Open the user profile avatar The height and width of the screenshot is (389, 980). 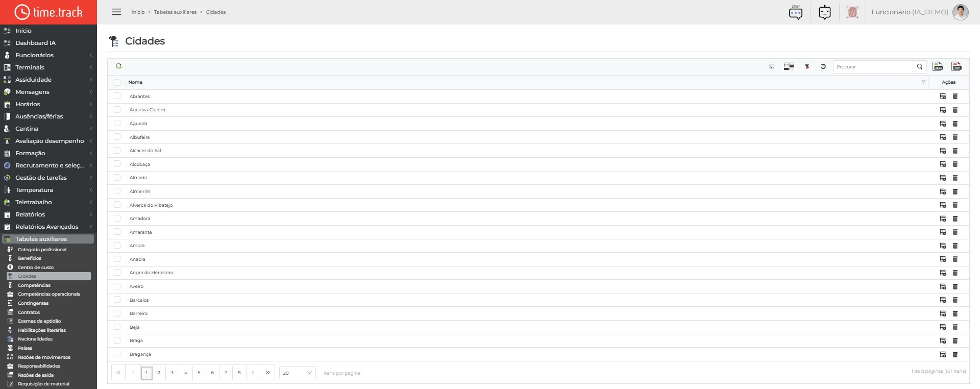pyautogui.click(x=960, y=12)
